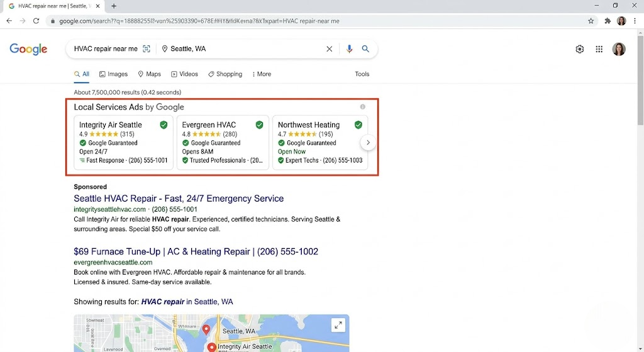Click Northwest Heating's 4.7 star rating

tap(305, 134)
